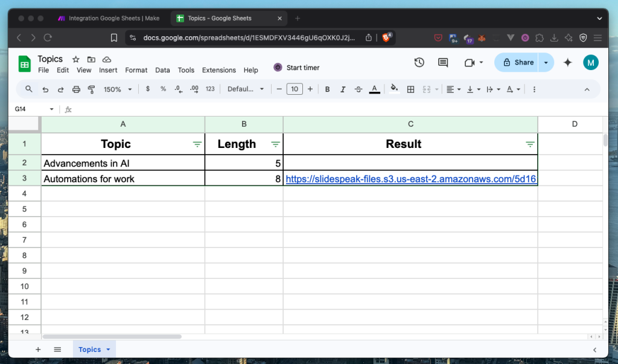The image size is (618, 364).
Task: Toggle strikethrough formatting
Action: tap(358, 89)
